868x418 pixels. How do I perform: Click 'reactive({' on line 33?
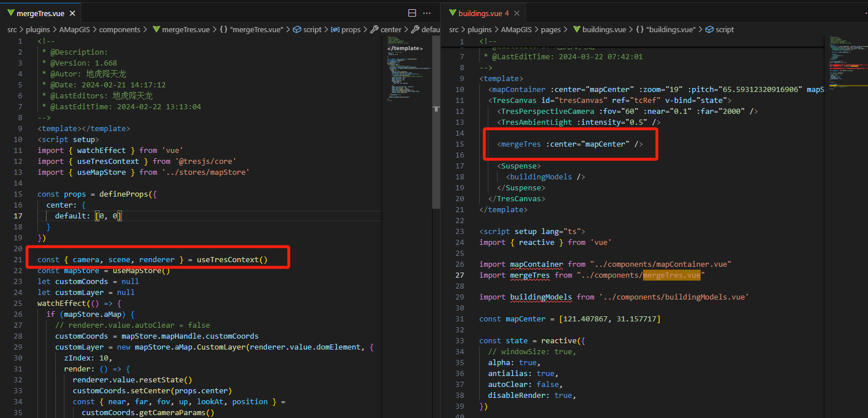pyautogui.click(x=563, y=340)
